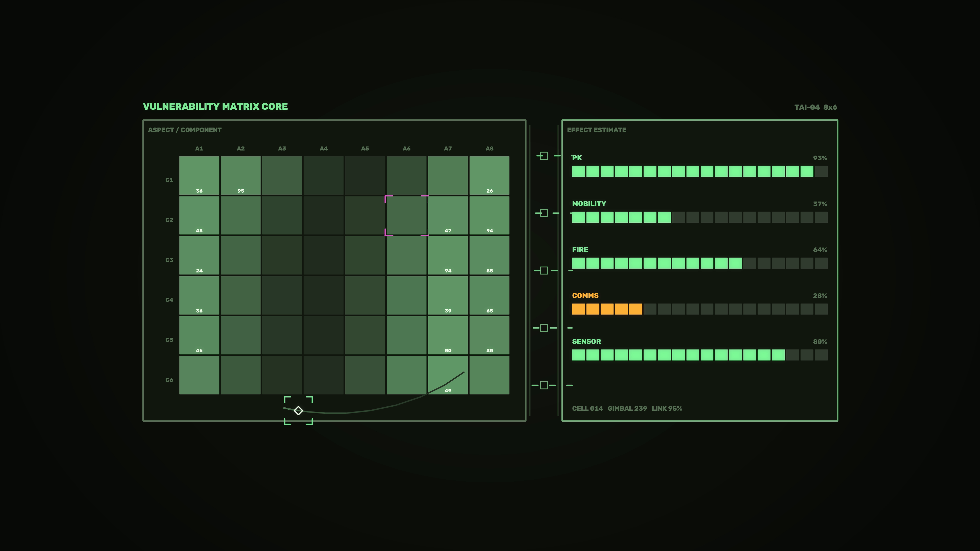Select the A4 column header
This screenshot has width=980, height=551.
(x=324, y=149)
